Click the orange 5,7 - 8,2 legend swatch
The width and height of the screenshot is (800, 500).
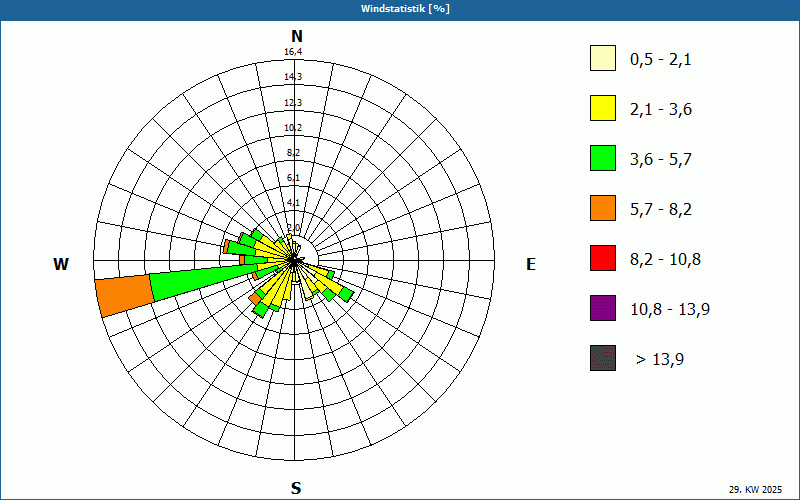[x=603, y=208]
